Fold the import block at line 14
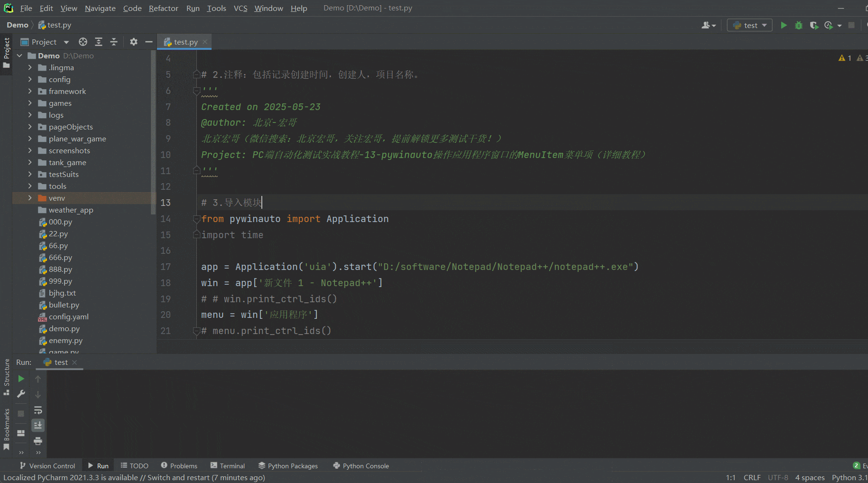Screen dimensions: 868x483 click(x=196, y=219)
